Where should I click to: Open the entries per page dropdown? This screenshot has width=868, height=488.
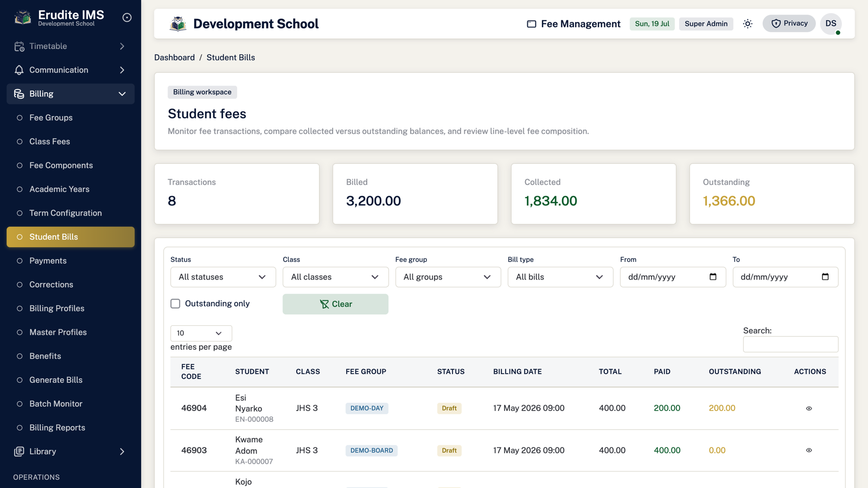point(201,333)
